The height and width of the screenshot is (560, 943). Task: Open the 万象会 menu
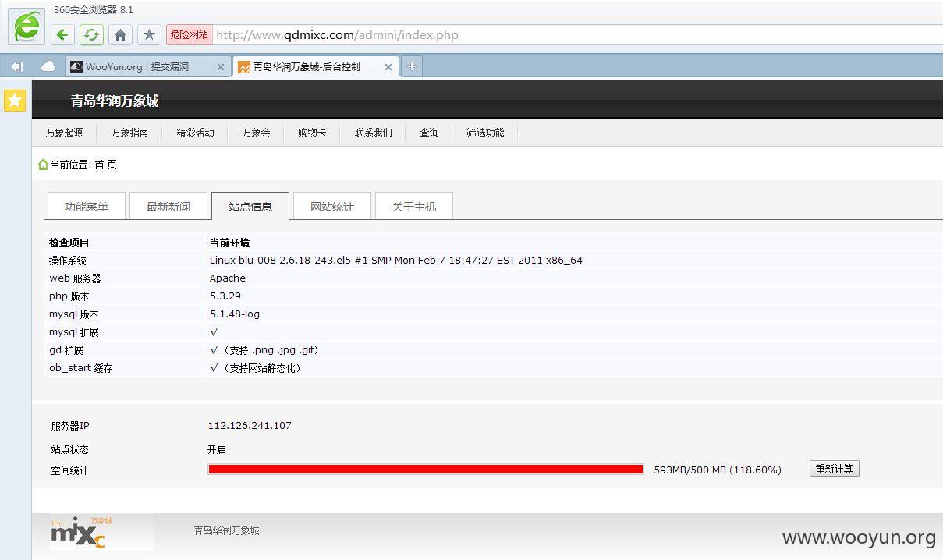pyautogui.click(x=256, y=133)
